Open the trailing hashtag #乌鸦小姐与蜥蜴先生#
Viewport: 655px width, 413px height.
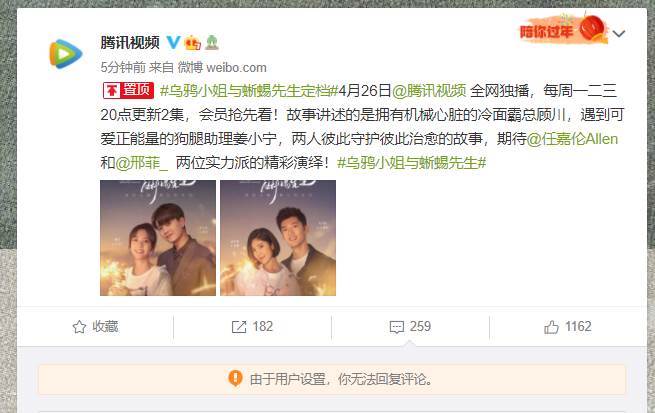(411, 162)
